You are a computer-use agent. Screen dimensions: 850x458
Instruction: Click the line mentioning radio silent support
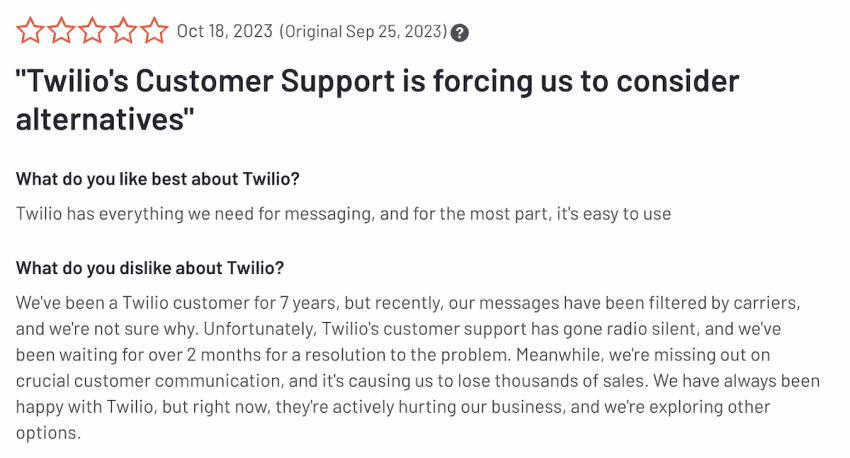point(398,328)
